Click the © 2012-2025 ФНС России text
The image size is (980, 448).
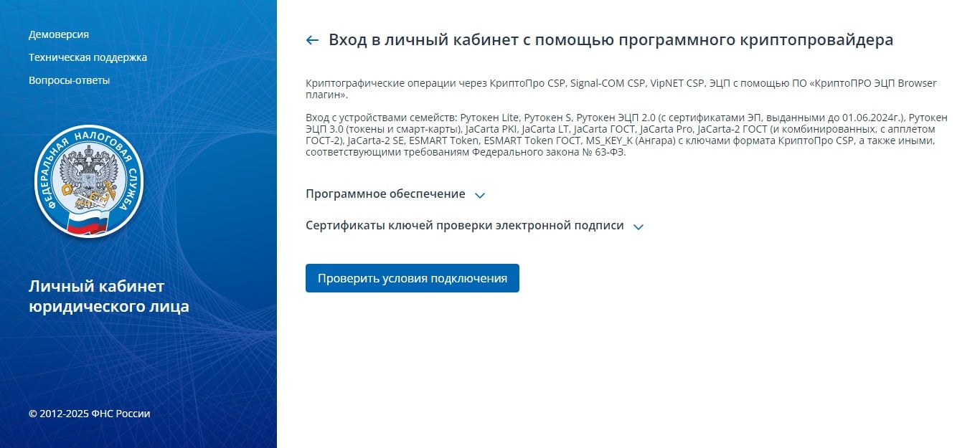coord(90,414)
